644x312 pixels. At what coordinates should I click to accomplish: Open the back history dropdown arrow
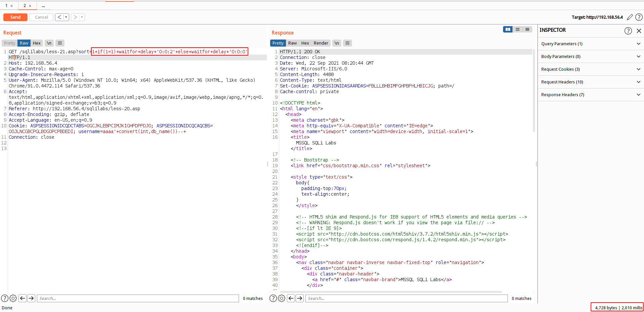pos(66,17)
